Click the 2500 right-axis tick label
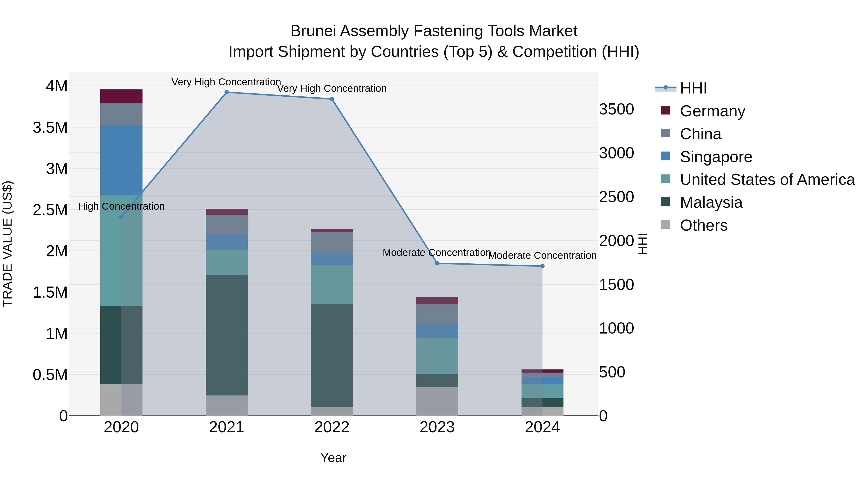Viewport: 868px width, 488px height. pos(617,197)
